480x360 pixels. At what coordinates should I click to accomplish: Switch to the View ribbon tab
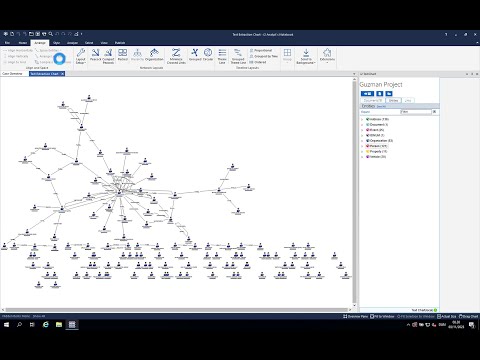point(104,43)
